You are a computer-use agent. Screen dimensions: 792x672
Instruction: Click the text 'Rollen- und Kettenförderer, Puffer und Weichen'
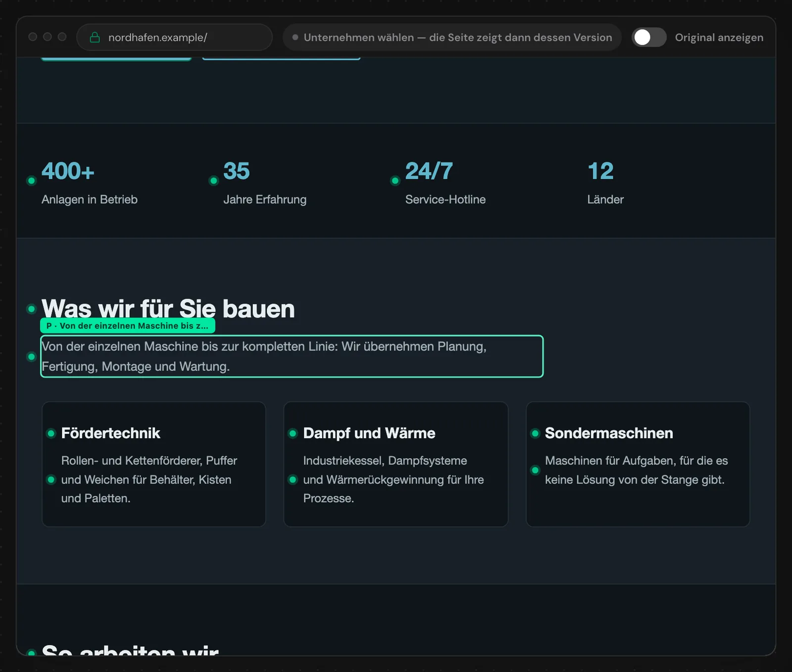coord(149,470)
